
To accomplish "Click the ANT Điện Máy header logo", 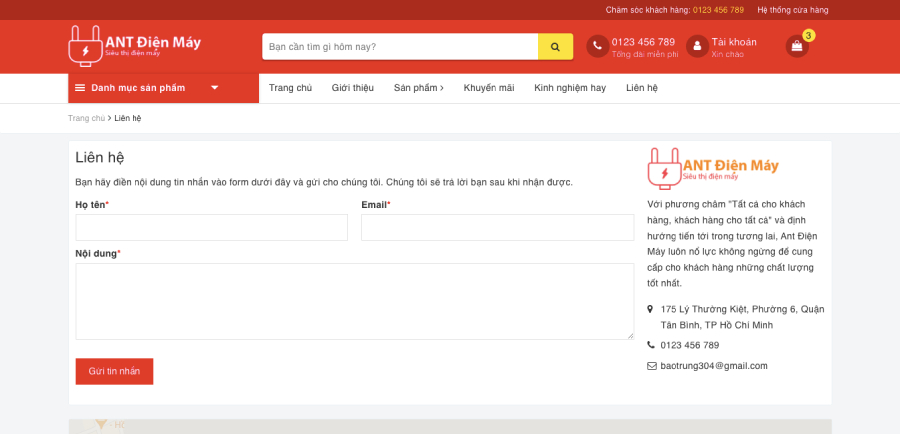I will point(135,45).
